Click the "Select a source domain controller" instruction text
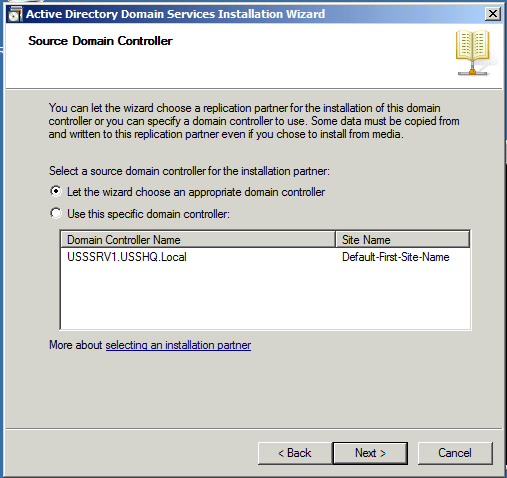The height and width of the screenshot is (478, 507). (x=189, y=171)
